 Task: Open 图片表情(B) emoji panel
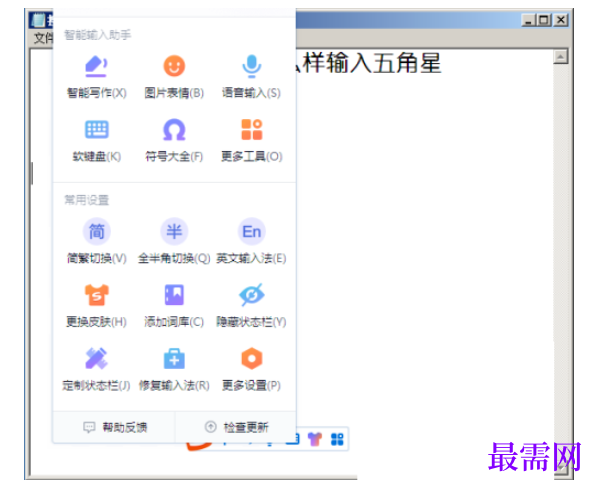[174, 76]
